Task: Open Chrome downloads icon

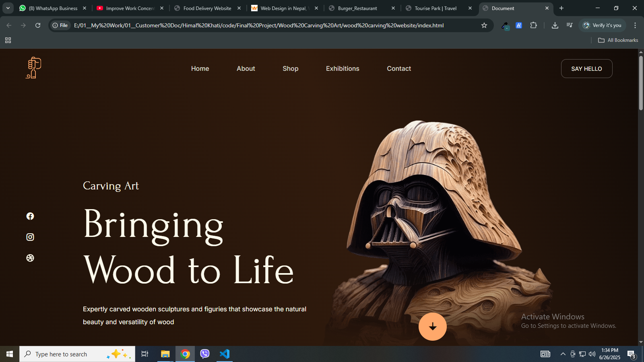Action: pyautogui.click(x=555, y=25)
